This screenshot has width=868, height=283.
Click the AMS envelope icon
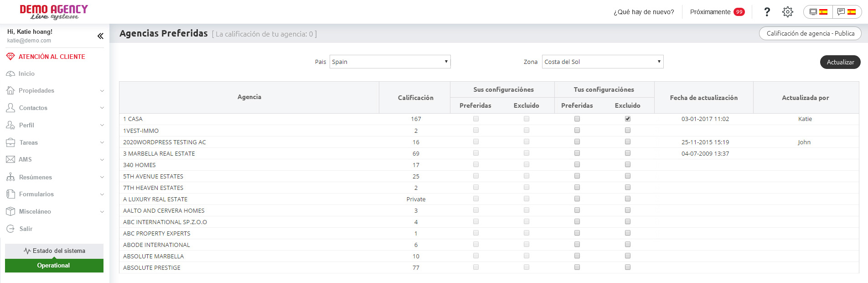click(x=10, y=159)
